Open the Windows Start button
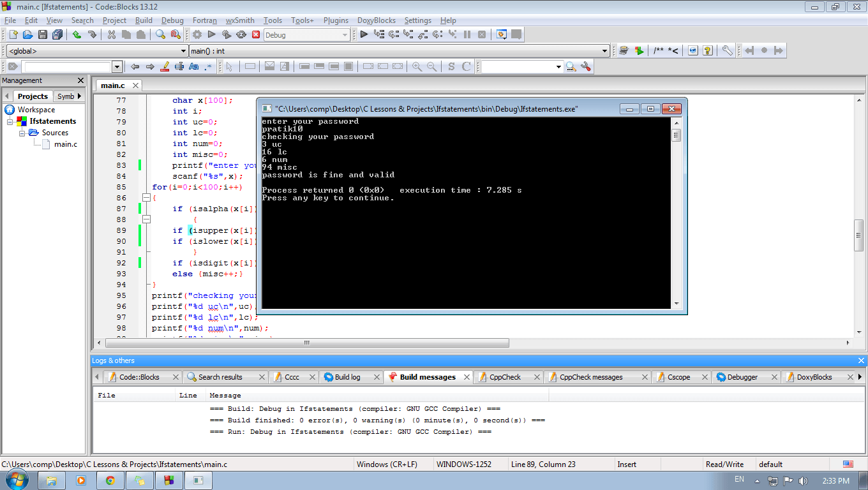 pos(15,480)
